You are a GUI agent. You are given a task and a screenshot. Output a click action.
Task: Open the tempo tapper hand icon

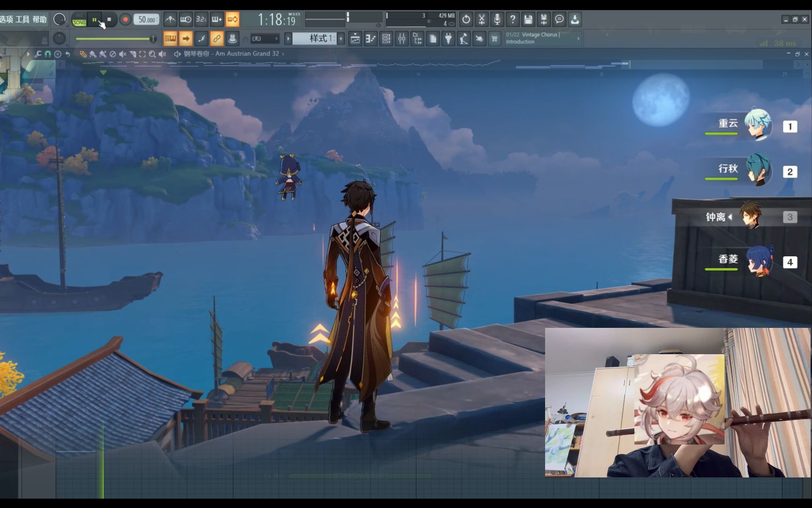(x=479, y=39)
